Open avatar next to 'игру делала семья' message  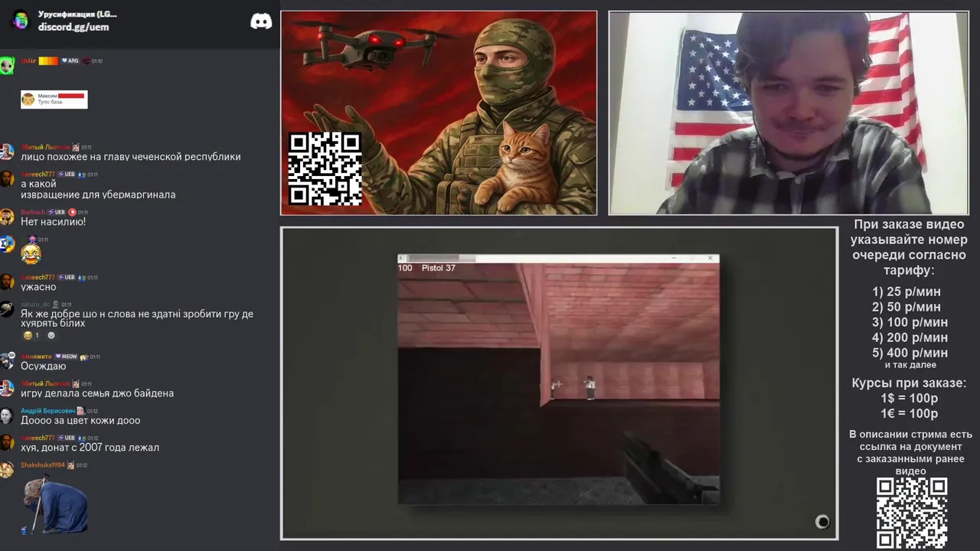[6, 388]
